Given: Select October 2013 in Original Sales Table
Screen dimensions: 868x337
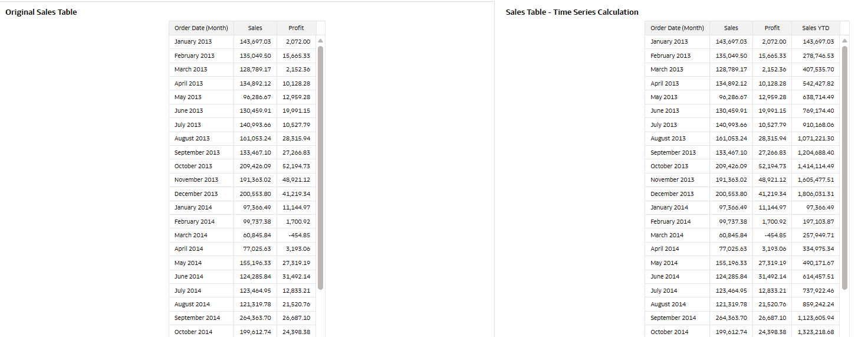Looking at the screenshot, I should [x=194, y=166].
